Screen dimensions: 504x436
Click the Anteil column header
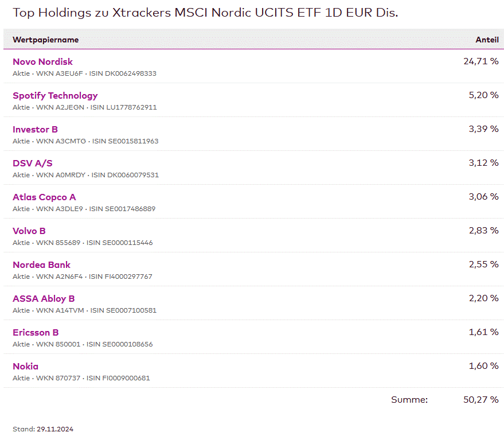point(487,40)
